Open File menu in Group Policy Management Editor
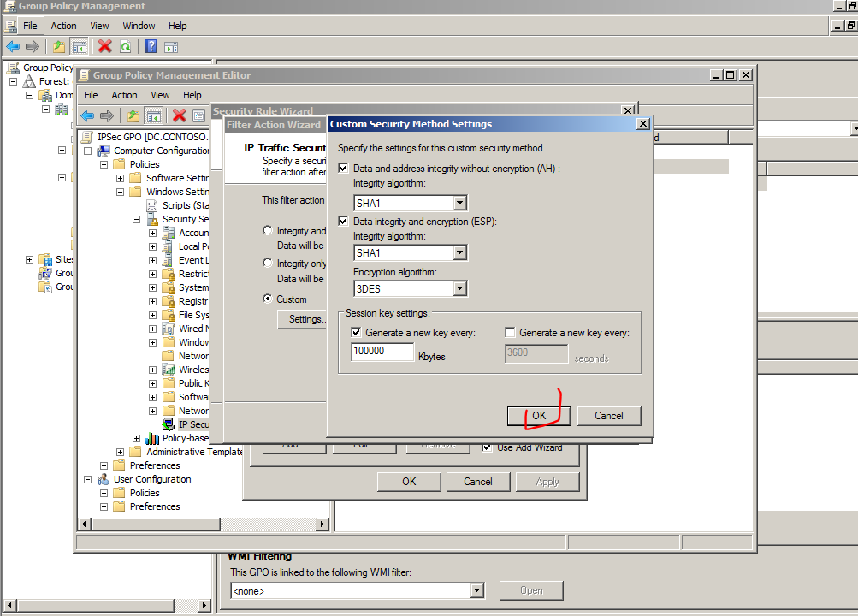The image size is (858, 616). coord(91,95)
